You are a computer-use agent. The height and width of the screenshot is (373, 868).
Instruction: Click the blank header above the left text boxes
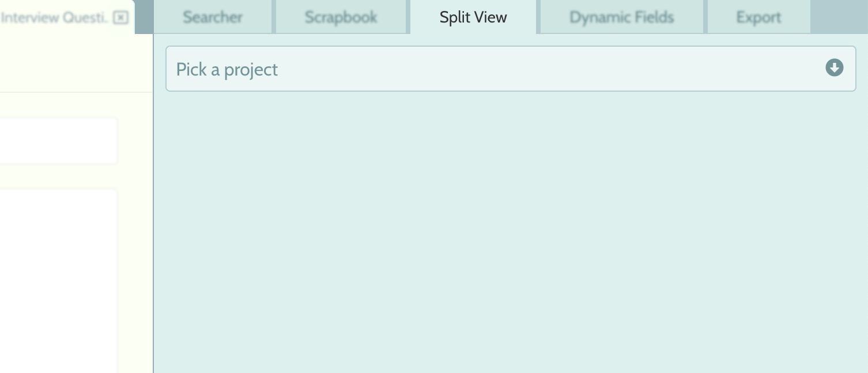pos(76,63)
